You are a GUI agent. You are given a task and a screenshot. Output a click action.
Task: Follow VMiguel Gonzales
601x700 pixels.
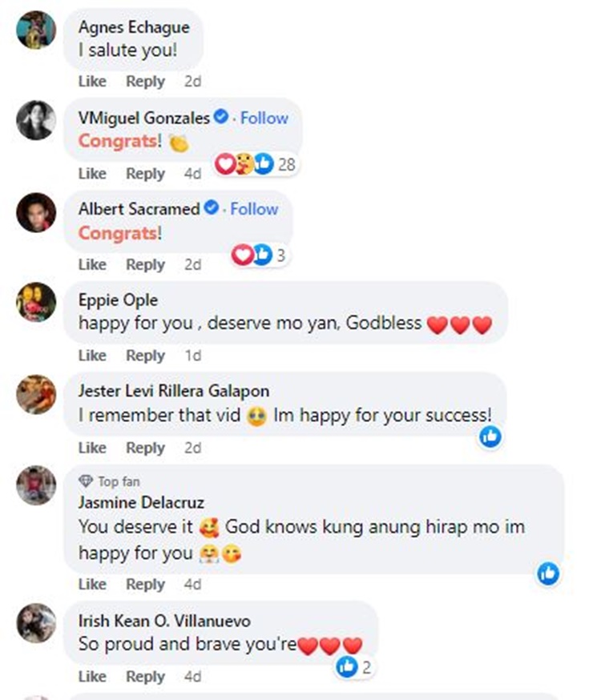(264, 118)
